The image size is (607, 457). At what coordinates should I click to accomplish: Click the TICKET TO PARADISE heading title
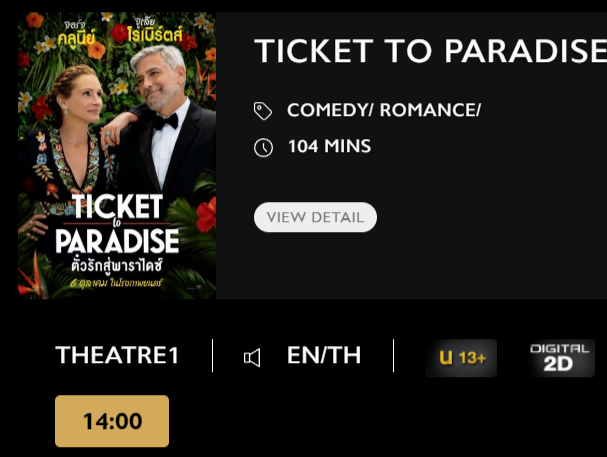pyautogui.click(x=430, y=51)
